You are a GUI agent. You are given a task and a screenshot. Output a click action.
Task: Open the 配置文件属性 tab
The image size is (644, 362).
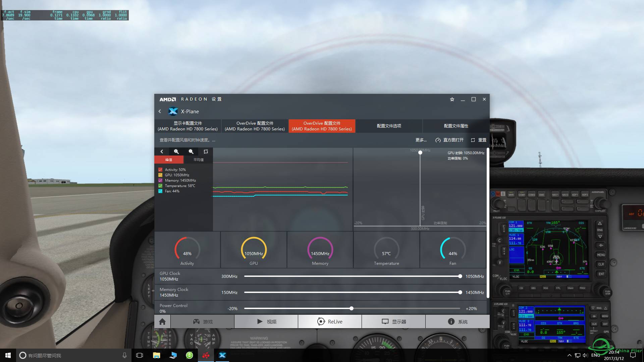pyautogui.click(x=456, y=126)
